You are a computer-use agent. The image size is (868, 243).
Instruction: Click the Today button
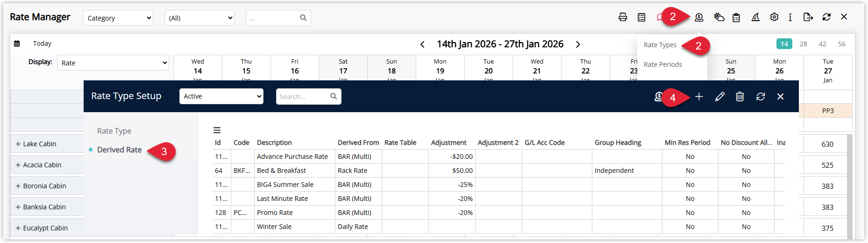click(x=42, y=43)
